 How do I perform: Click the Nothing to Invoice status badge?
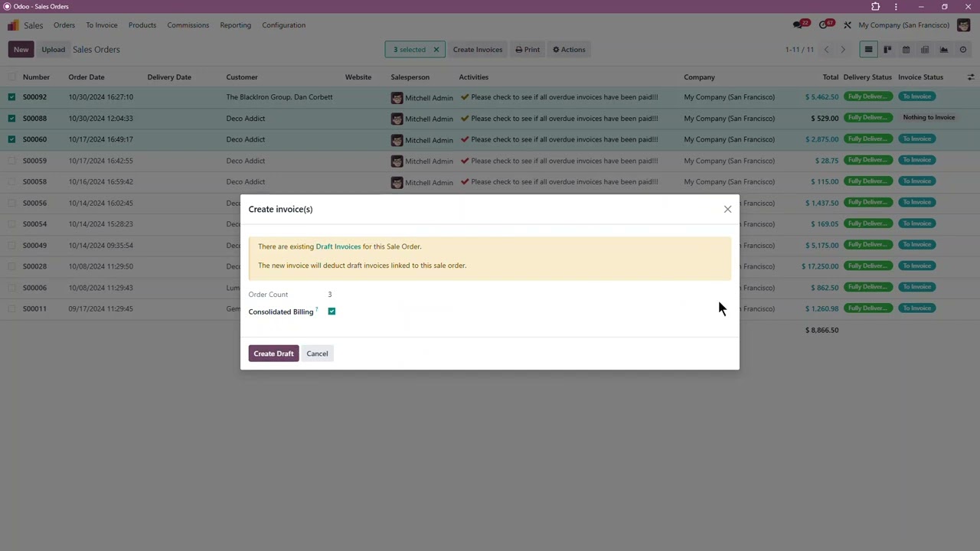pyautogui.click(x=929, y=118)
